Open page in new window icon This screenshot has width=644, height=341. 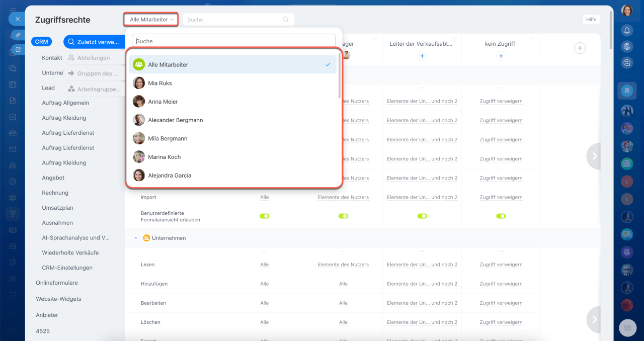[18, 49]
